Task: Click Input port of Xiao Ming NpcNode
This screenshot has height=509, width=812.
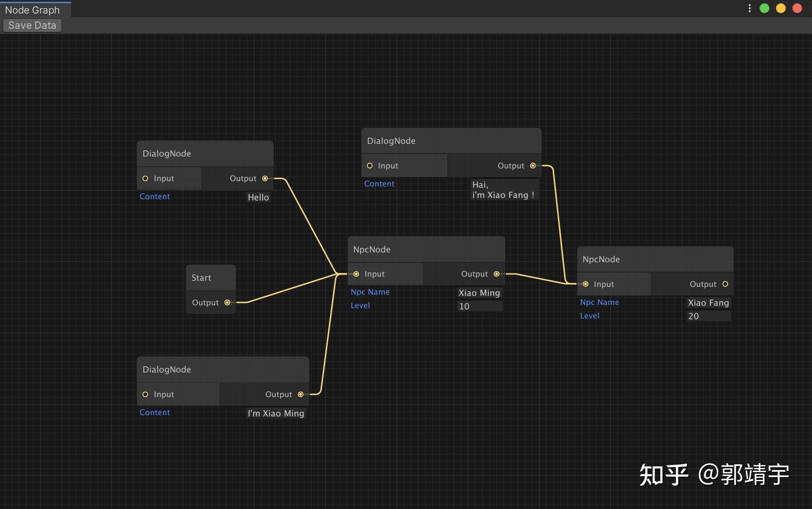Action: (356, 274)
